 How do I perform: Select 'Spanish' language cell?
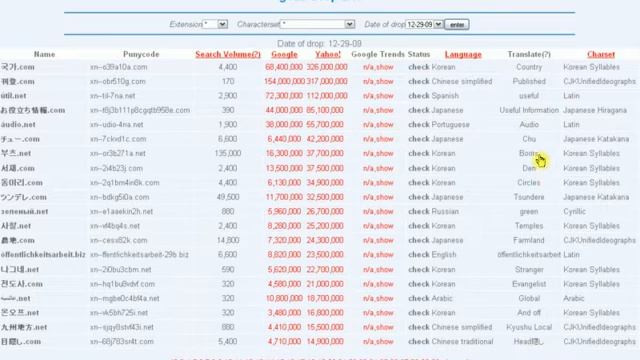[x=445, y=96]
